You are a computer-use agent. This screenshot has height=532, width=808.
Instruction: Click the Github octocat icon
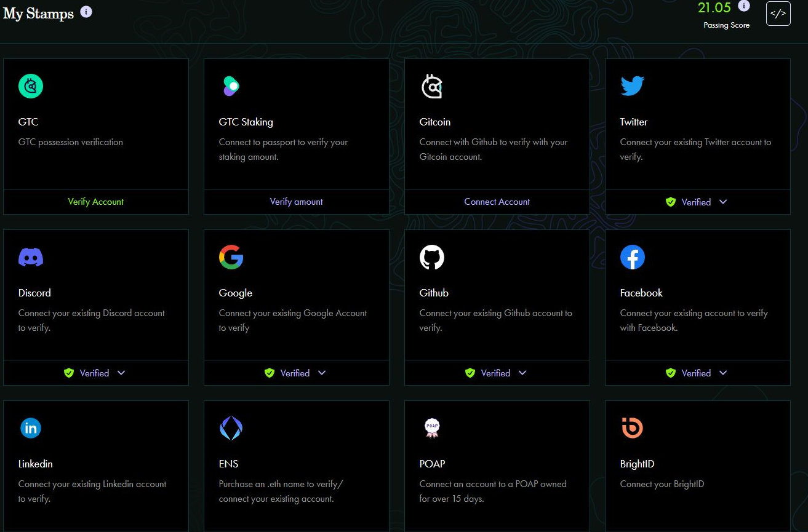[x=432, y=257]
